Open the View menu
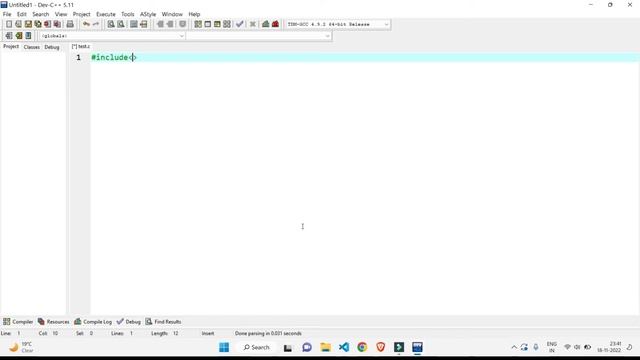 (x=61, y=14)
